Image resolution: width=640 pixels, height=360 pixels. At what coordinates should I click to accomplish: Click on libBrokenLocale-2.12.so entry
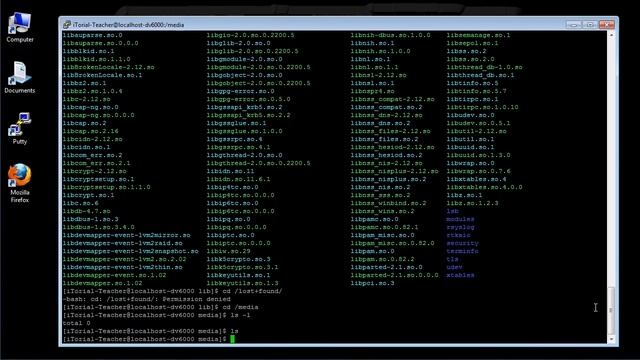point(109,67)
